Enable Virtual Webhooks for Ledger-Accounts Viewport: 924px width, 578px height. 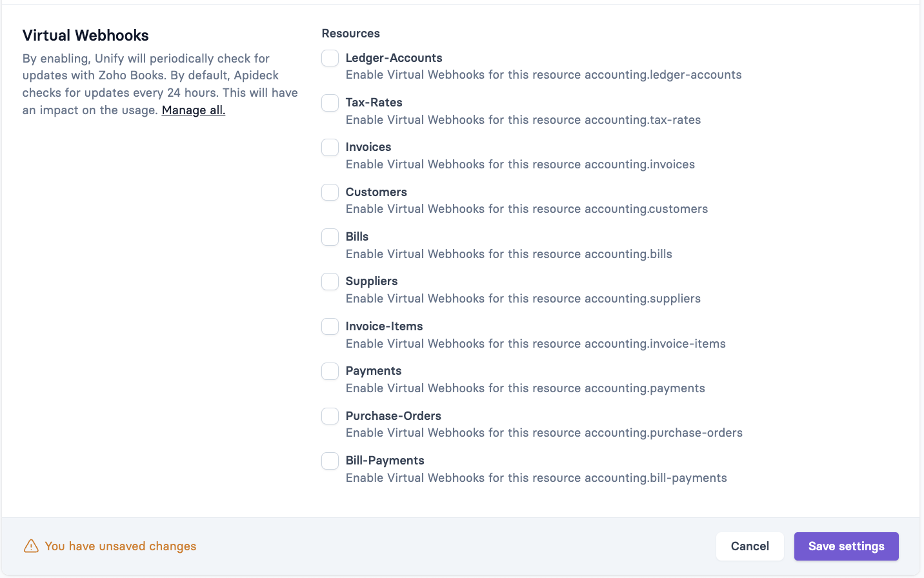(330, 58)
